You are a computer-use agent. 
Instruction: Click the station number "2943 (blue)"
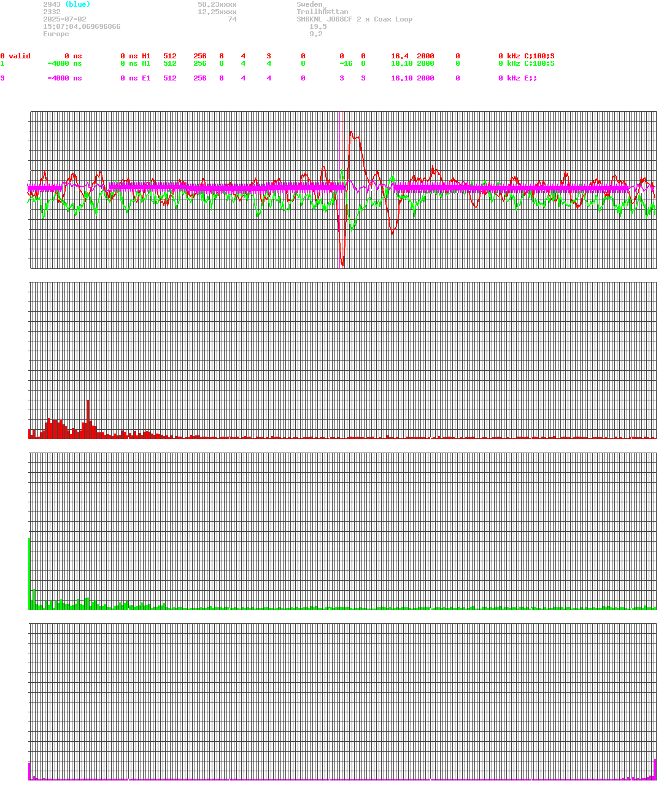(x=66, y=4)
